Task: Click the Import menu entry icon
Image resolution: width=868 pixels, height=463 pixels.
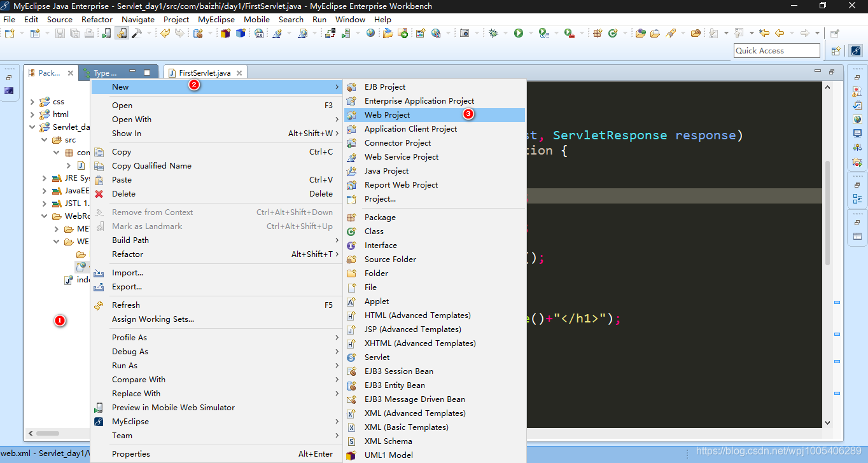Action: (99, 273)
